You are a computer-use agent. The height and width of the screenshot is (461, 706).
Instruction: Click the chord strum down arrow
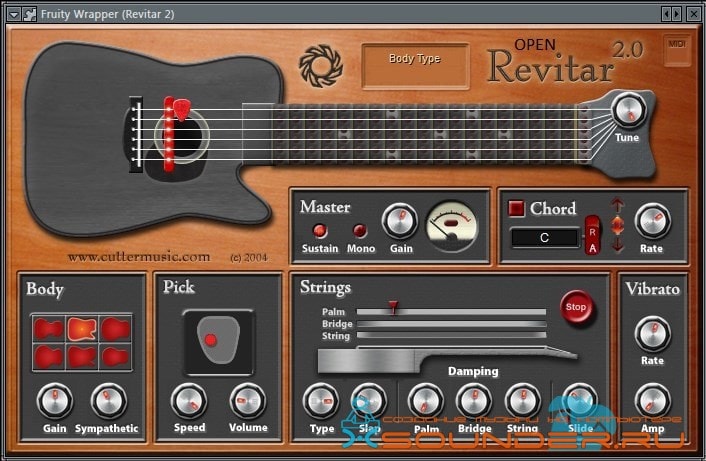click(x=618, y=245)
